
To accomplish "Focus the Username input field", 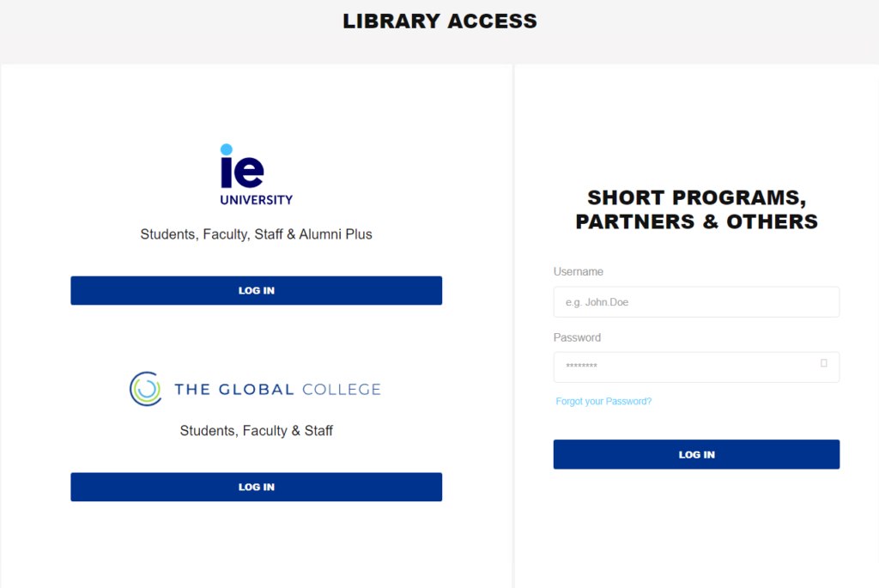I will click(x=696, y=301).
